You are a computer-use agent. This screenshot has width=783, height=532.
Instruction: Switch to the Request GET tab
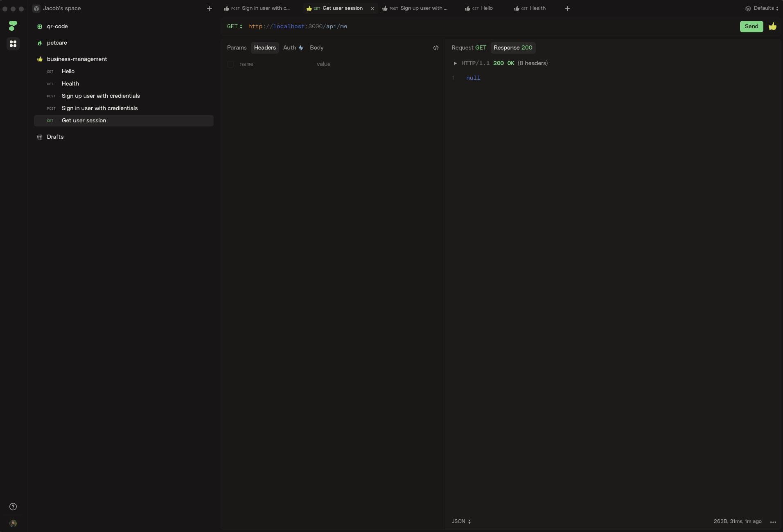(469, 48)
